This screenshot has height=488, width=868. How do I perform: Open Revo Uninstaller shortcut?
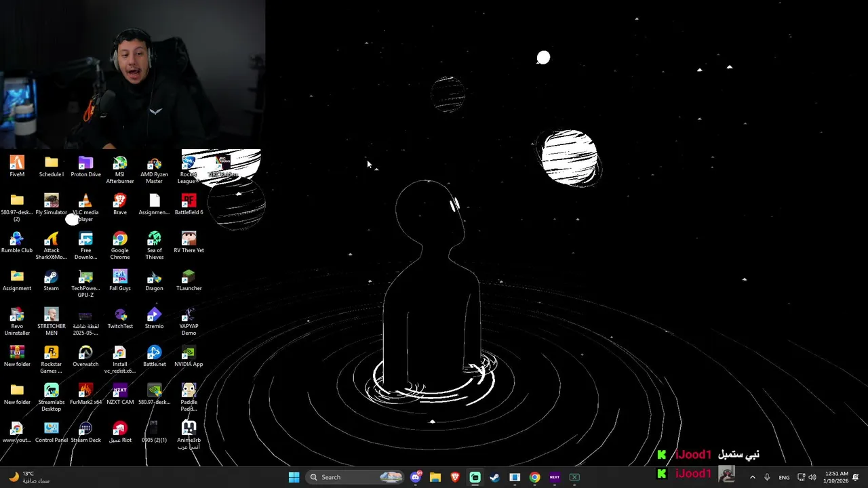point(17,321)
